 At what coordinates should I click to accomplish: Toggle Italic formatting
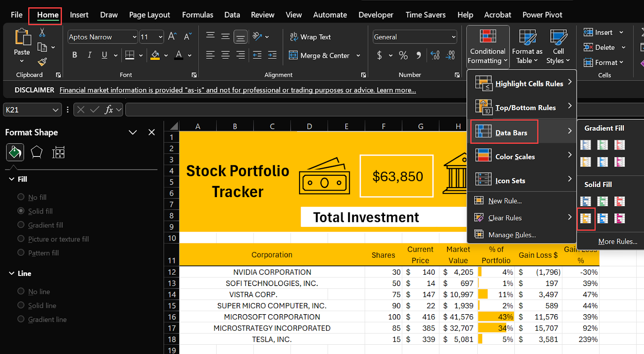pos(89,55)
